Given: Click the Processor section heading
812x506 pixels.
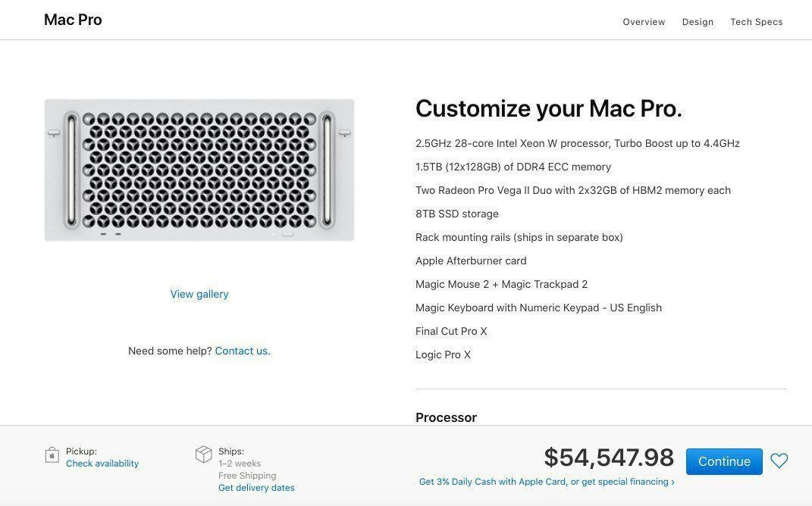Looking at the screenshot, I should [x=446, y=417].
